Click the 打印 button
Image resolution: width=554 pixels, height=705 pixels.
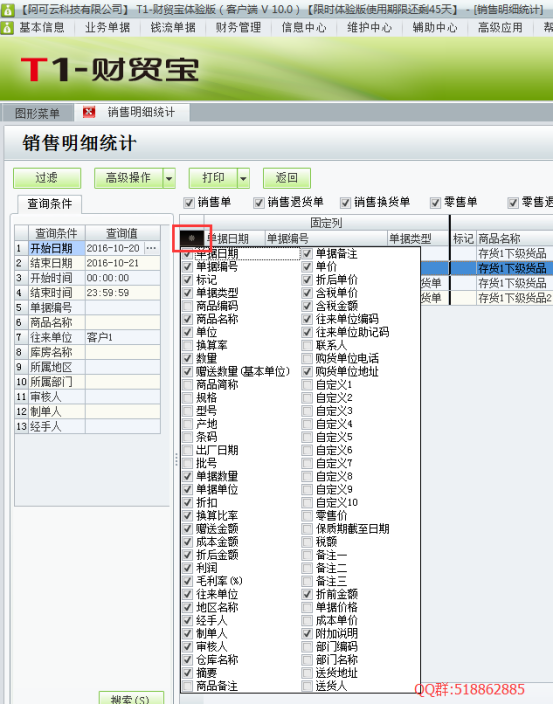(x=213, y=178)
